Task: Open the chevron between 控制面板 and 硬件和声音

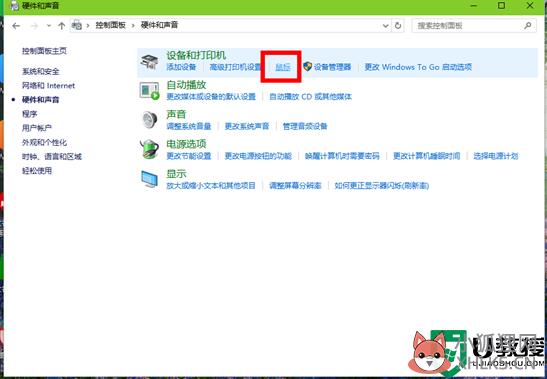Action: click(133, 25)
